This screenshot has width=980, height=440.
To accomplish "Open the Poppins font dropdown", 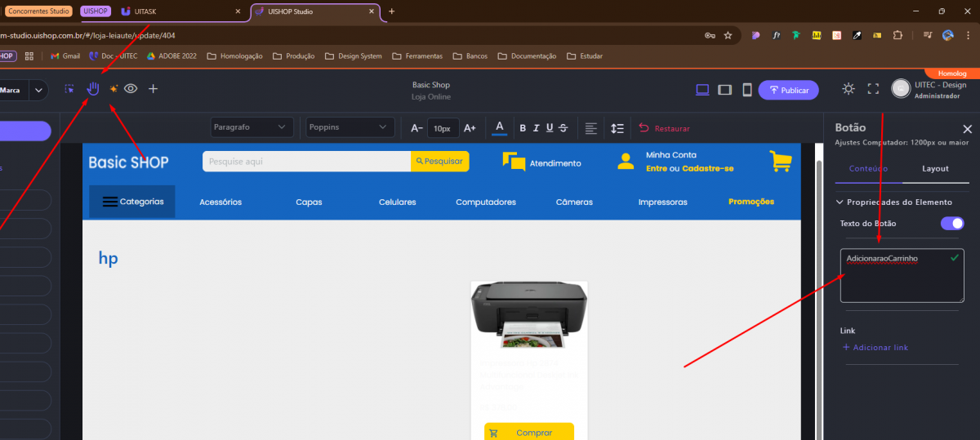I will point(349,127).
